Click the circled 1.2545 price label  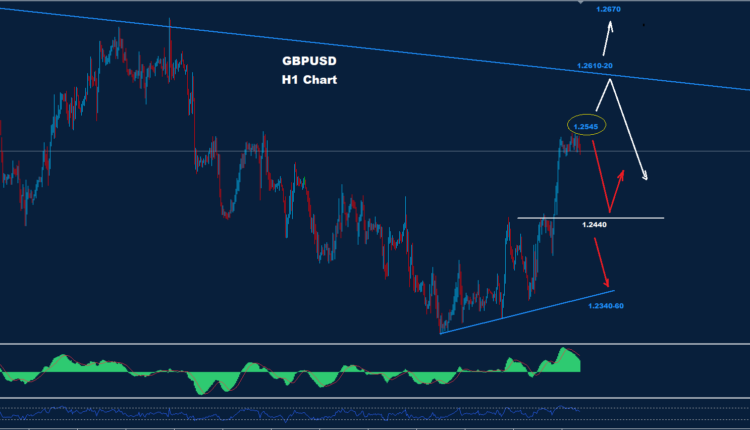click(x=586, y=127)
